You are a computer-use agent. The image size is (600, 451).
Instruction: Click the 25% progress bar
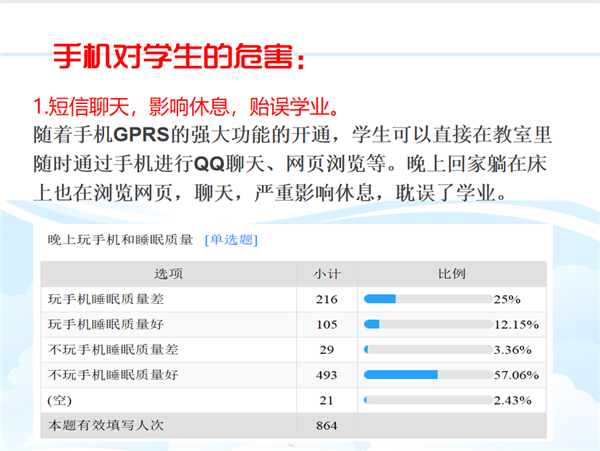(428, 299)
